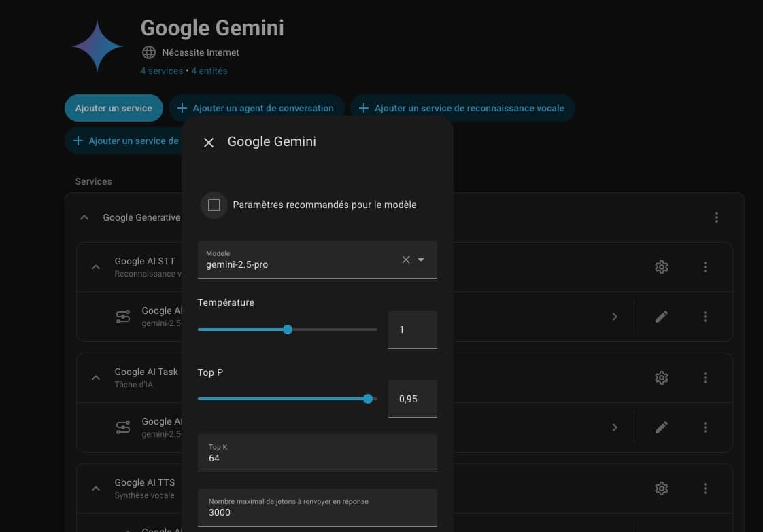Open settings gear for Google AI Task
Image resolution: width=763 pixels, height=532 pixels.
661,378
